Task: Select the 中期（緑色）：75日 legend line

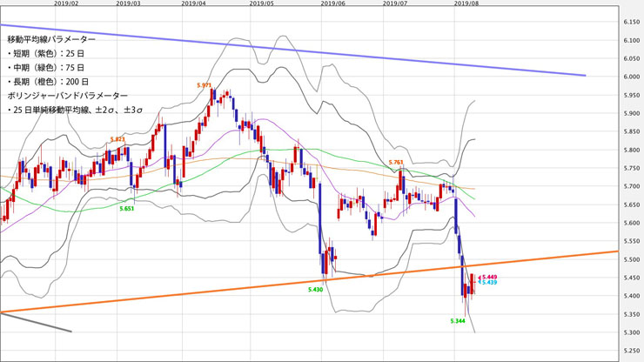Action: tap(45, 67)
